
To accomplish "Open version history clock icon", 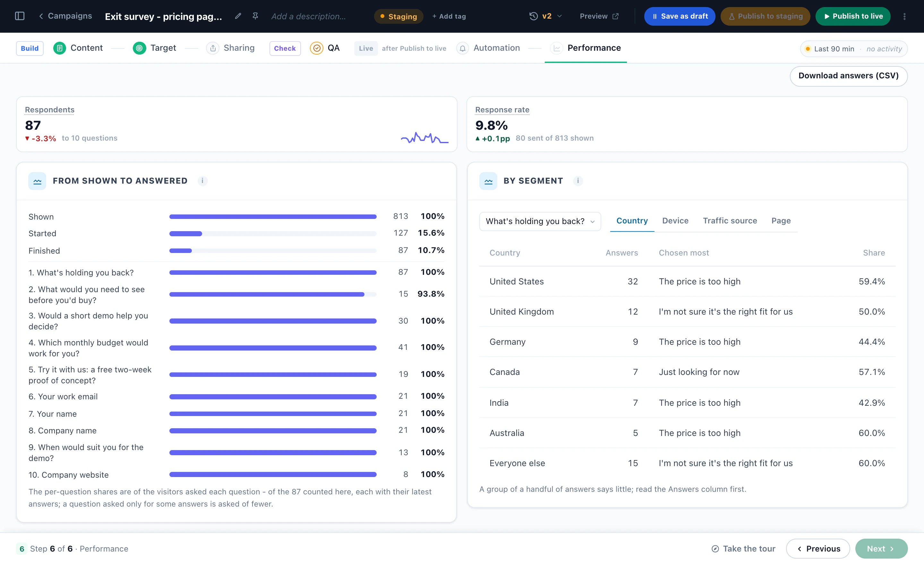I will [533, 16].
